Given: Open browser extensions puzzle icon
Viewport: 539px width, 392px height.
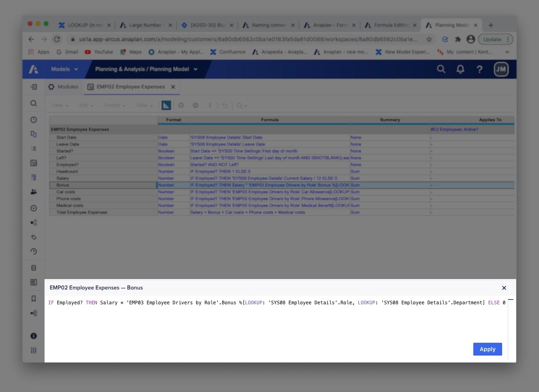Looking at the screenshot, I should 458,39.
